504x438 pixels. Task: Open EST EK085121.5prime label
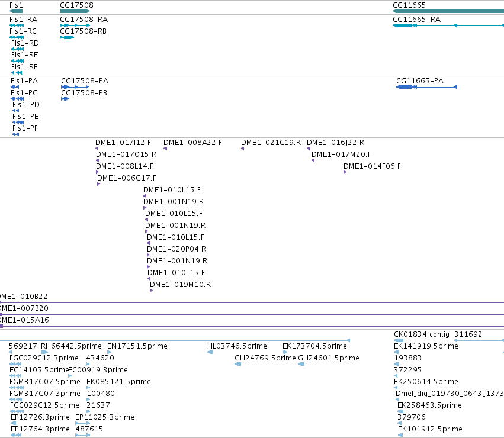[x=118, y=382]
